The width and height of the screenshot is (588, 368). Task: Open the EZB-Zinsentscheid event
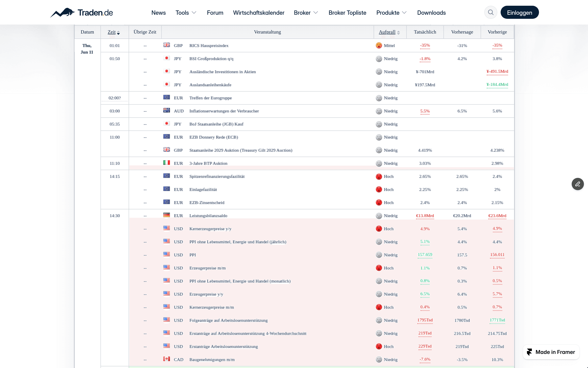click(x=207, y=202)
